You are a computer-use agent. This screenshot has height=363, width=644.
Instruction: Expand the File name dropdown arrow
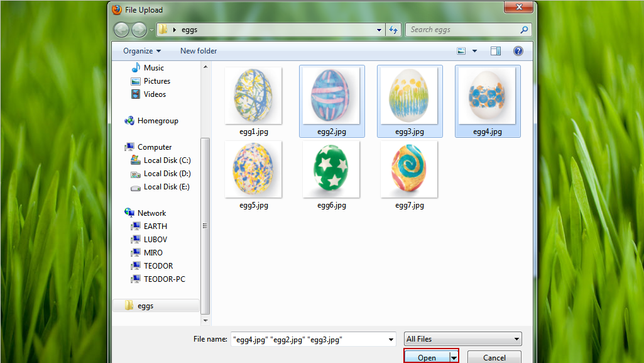tap(391, 339)
